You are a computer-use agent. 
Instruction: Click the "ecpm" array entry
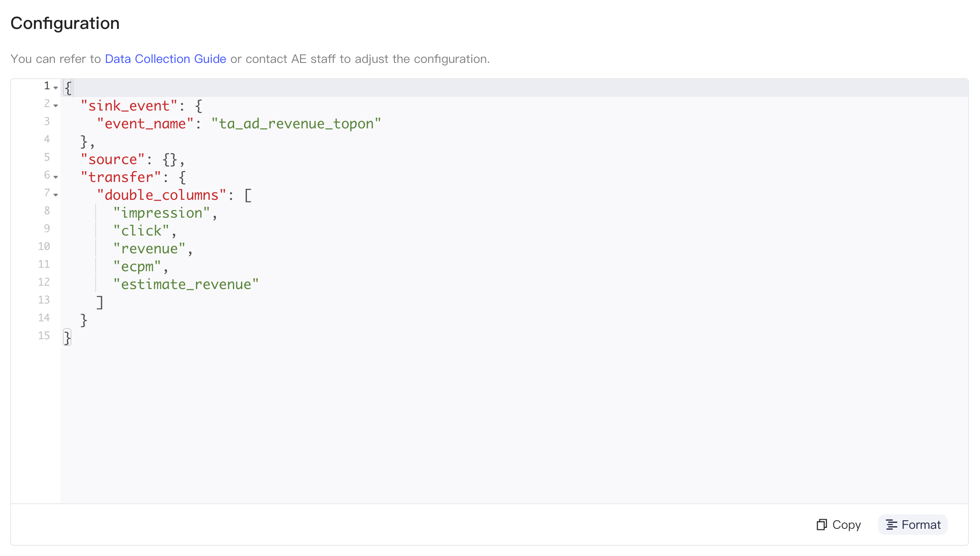coord(137,267)
